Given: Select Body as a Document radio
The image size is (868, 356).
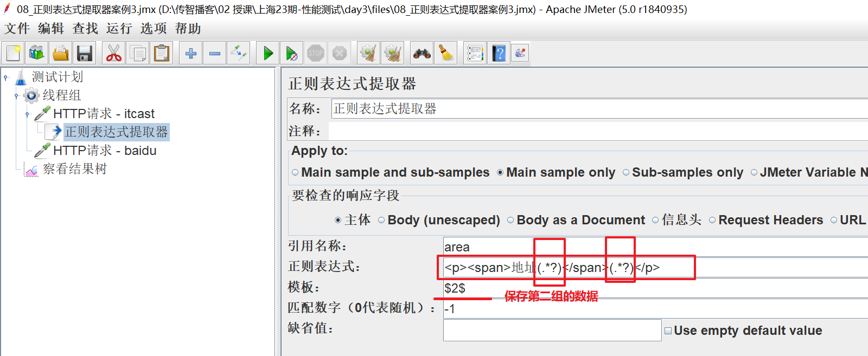Looking at the screenshot, I should click(510, 220).
